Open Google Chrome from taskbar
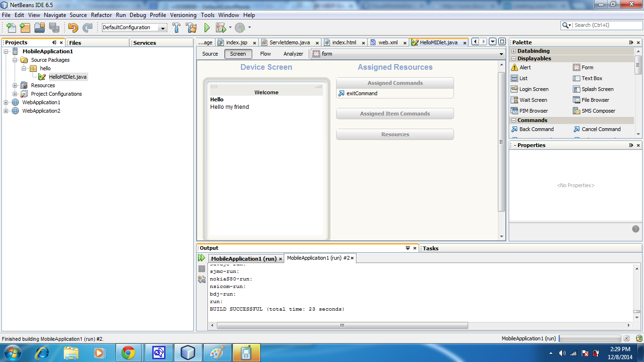Image resolution: width=644 pixels, height=362 pixels. pyautogui.click(x=128, y=353)
